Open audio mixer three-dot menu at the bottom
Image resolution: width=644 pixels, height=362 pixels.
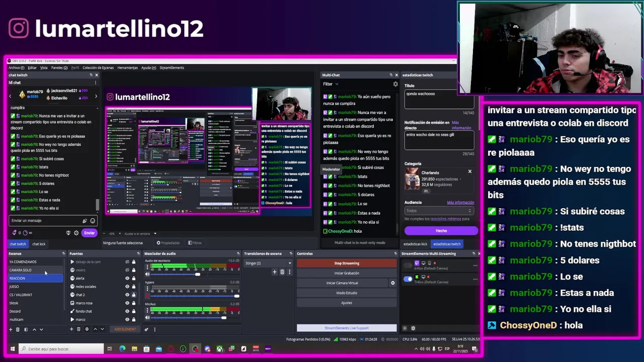(154, 329)
